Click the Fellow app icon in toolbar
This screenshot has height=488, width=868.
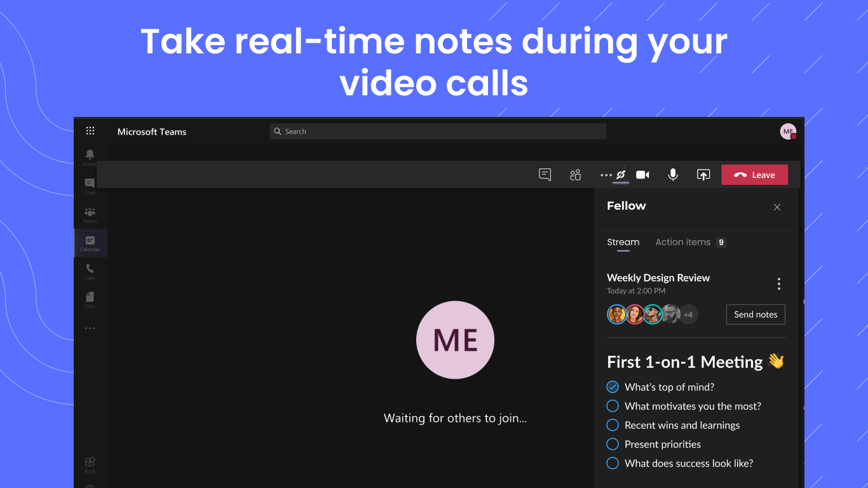[621, 175]
